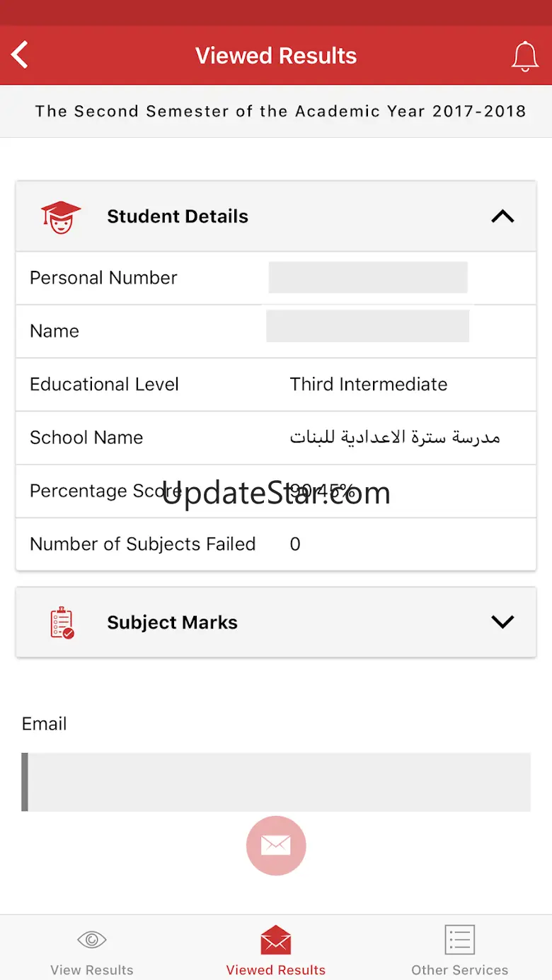Click the subject marks clipboard icon
552x980 pixels.
point(62,622)
